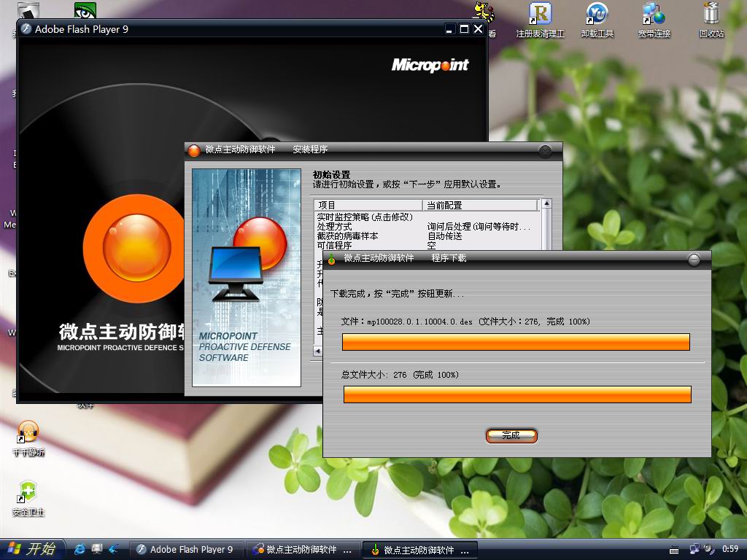Switch to the middle 微点主动防御软件 taskbar button
Image resolution: width=747 pixels, height=560 pixels.
coord(304,550)
